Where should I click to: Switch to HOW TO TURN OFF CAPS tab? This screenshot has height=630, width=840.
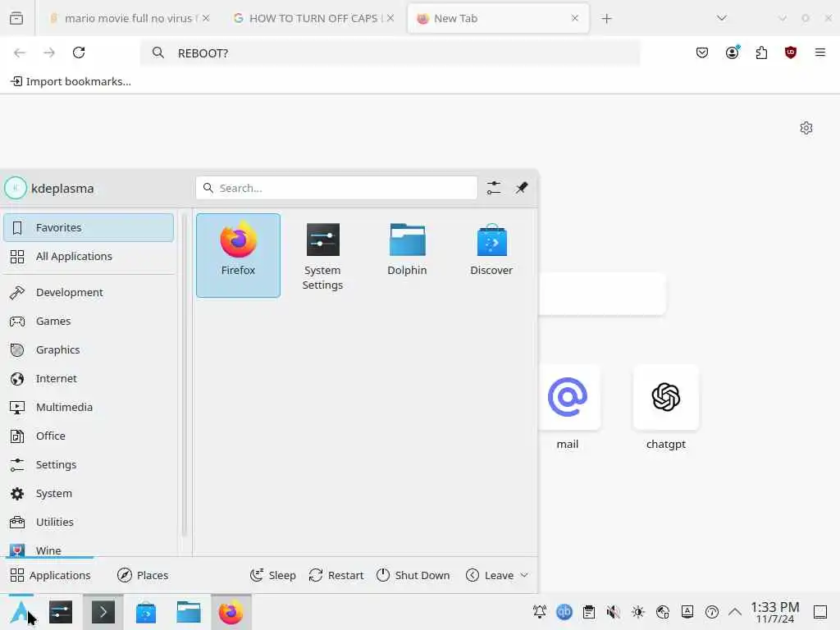(x=314, y=18)
